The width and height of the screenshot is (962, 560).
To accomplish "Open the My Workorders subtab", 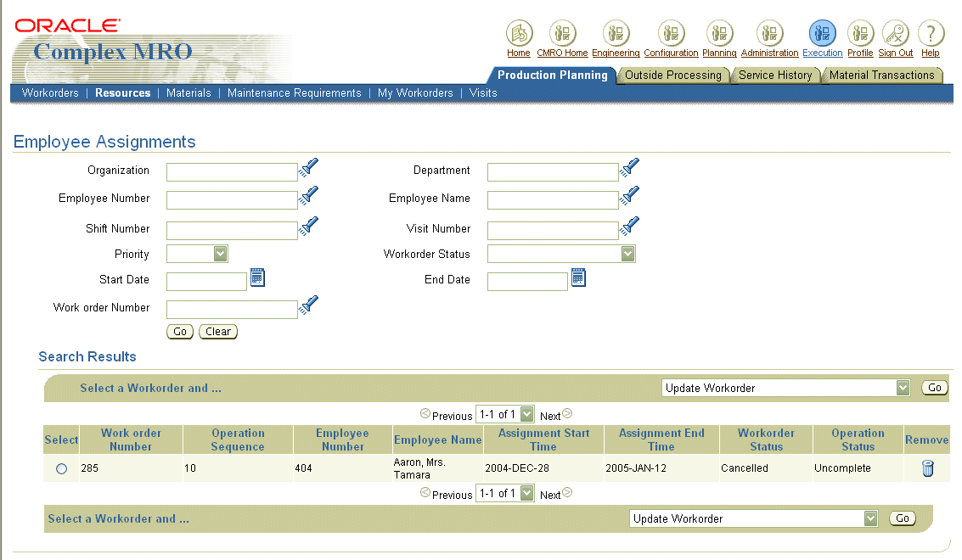I will click(x=415, y=92).
